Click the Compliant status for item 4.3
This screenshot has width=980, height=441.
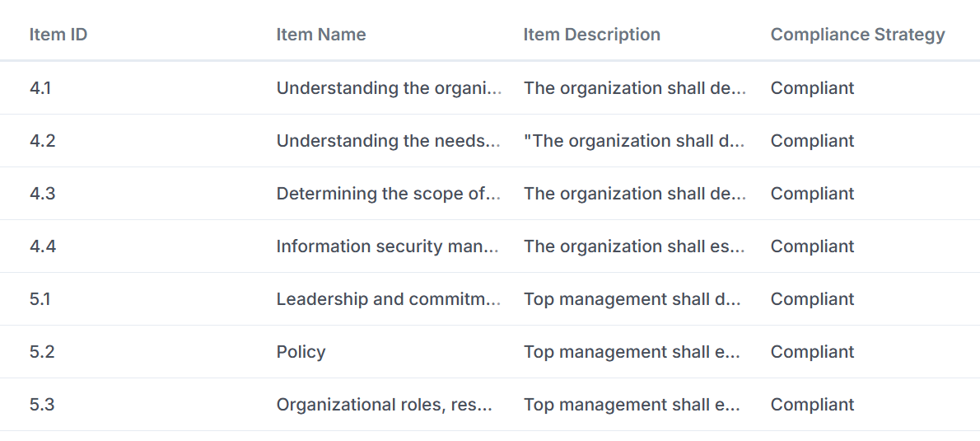click(812, 194)
